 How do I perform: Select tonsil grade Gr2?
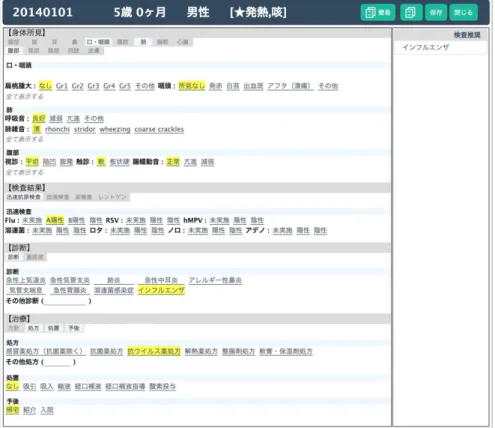point(77,86)
